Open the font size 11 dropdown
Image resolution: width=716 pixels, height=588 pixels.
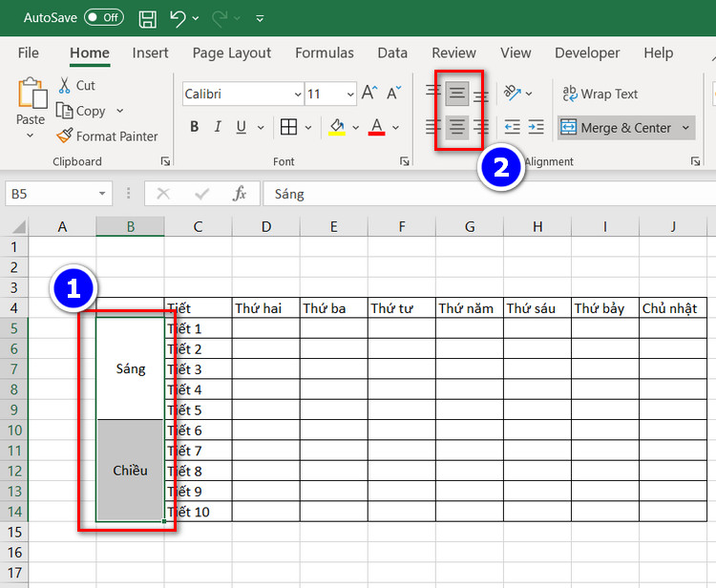(350, 94)
